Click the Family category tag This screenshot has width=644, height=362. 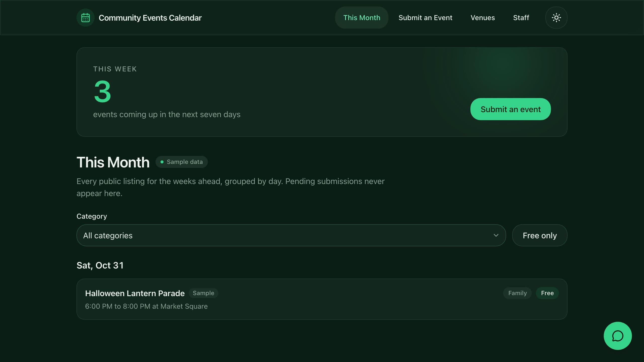pos(517,293)
